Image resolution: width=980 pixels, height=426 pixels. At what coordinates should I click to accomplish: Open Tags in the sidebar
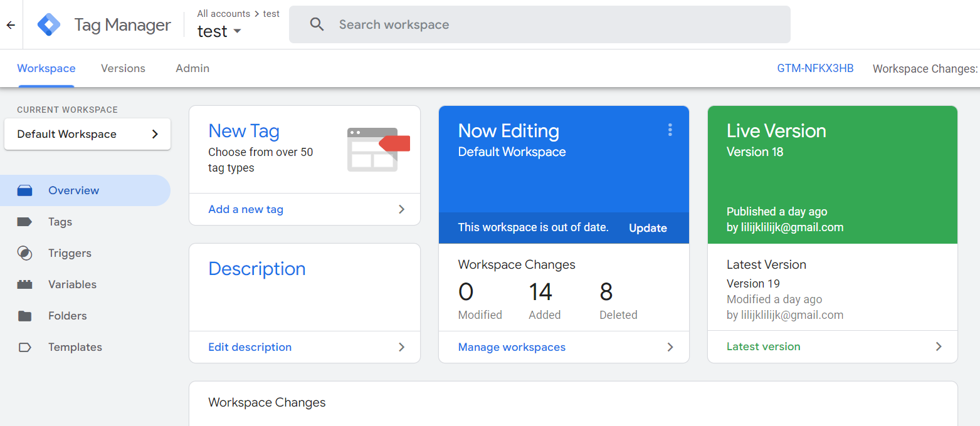[85, 222]
